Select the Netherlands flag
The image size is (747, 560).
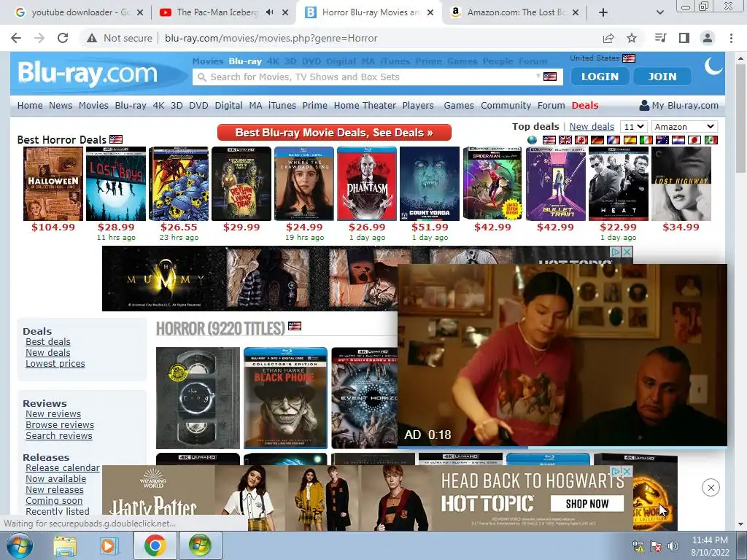click(678, 140)
